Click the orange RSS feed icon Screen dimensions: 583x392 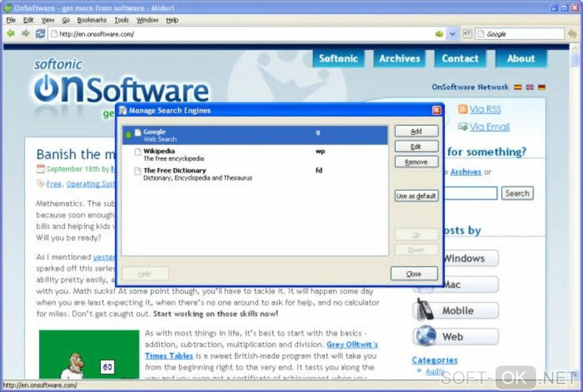tap(463, 109)
